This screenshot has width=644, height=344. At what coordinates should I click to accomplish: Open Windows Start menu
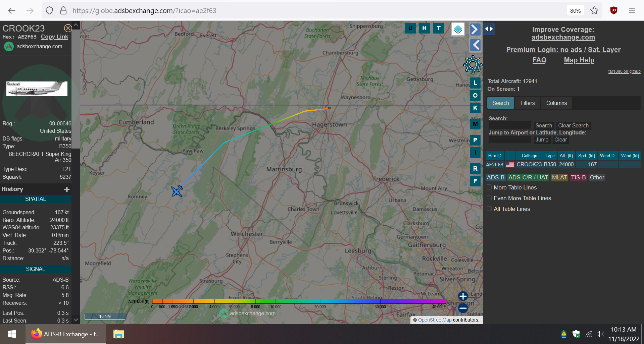12,334
